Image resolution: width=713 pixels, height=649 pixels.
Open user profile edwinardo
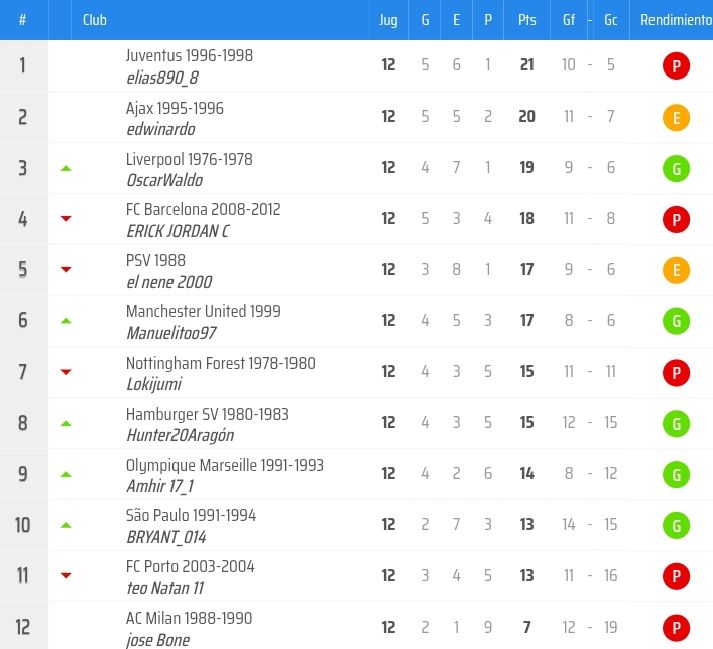click(x=161, y=130)
